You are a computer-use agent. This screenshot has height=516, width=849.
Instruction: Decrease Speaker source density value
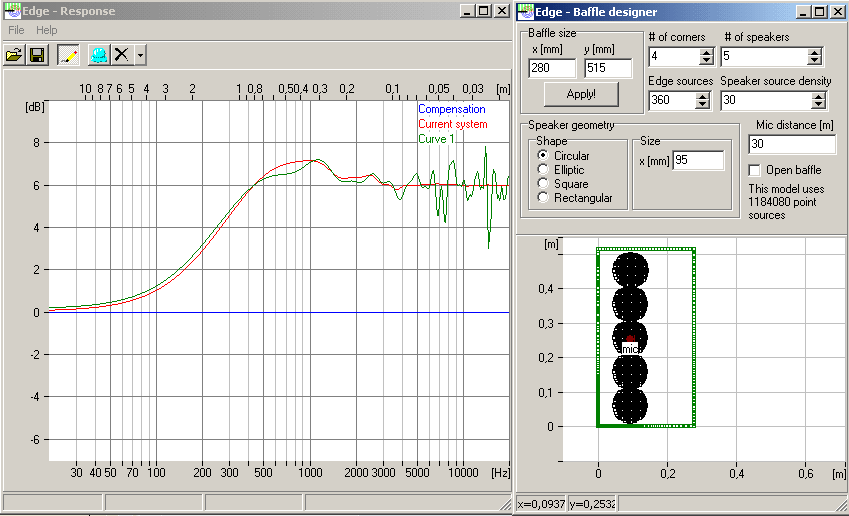point(818,104)
